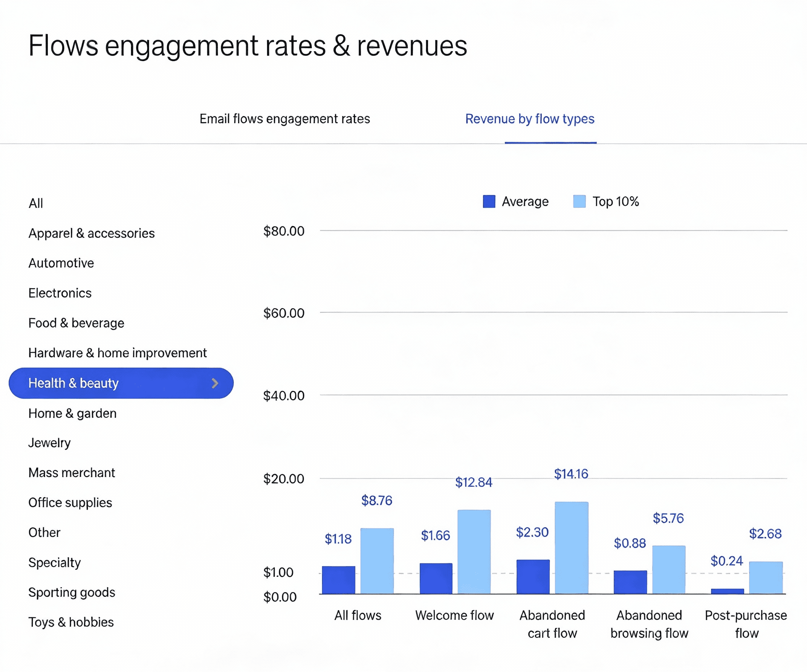Switch to Email flows engagement rates tab

coord(284,119)
